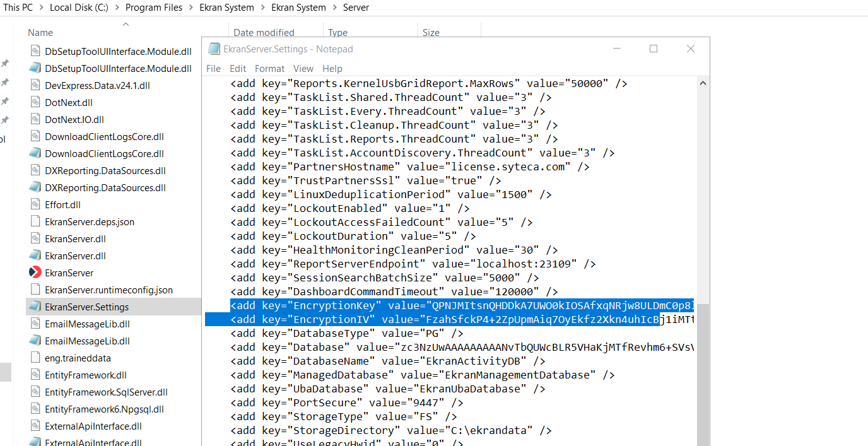Select the red EkranServer application icon
The width and height of the screenshot is (868, 446).
(35, 273)
